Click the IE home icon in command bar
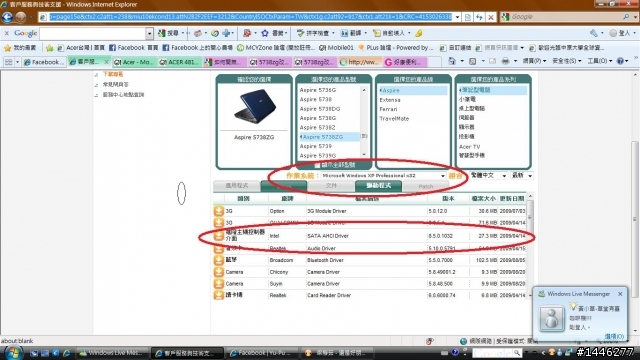Viewport: 640px width, 360px height. tap(452, 61)
